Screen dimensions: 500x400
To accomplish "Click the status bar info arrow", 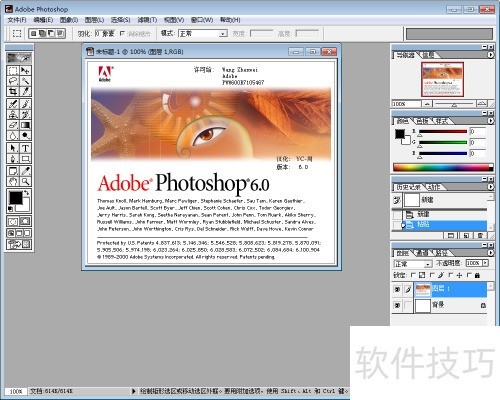I will (x=133, y=391).
